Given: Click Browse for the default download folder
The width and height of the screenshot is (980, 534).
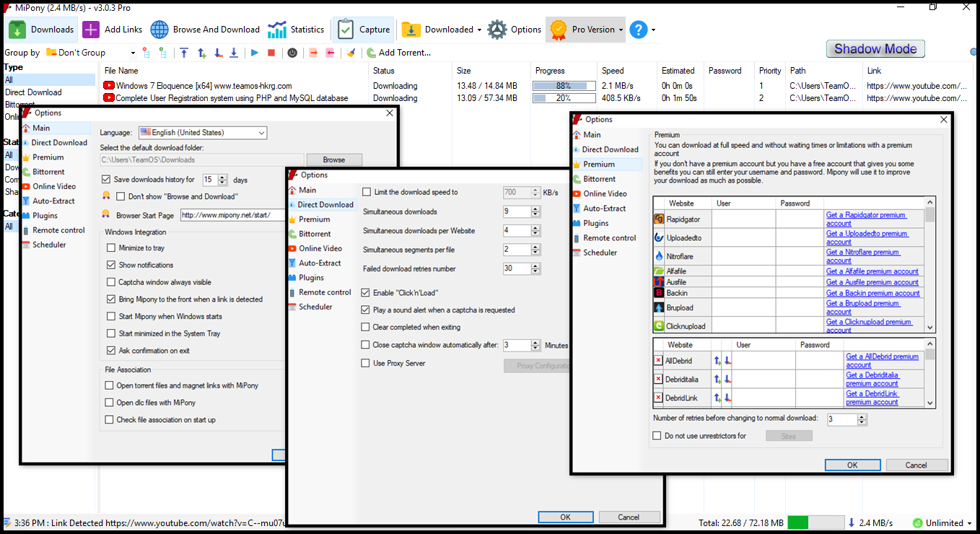Looking at the screenshot, I should (x=334, y=159).
